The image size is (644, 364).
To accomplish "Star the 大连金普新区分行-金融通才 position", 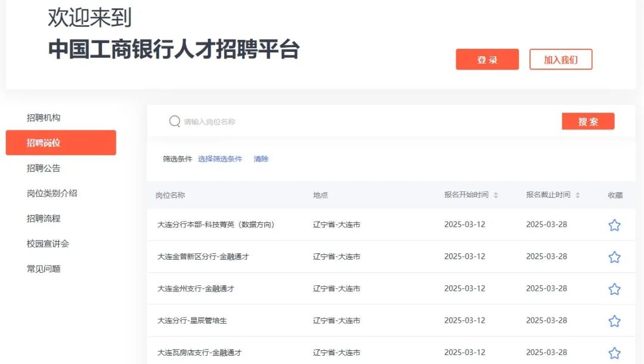I will click(x=614, y=257).
